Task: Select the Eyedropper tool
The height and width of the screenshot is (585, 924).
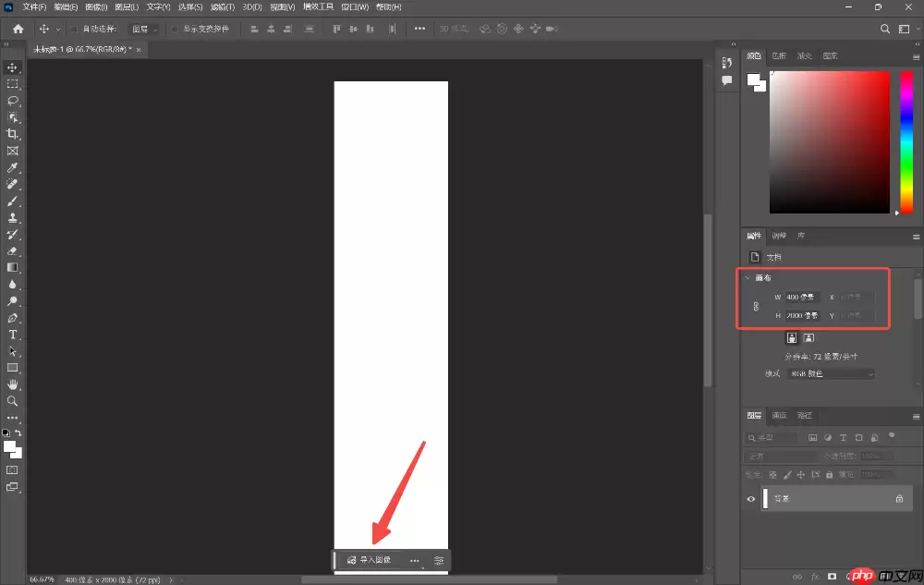Action: [x=13, y=167]
